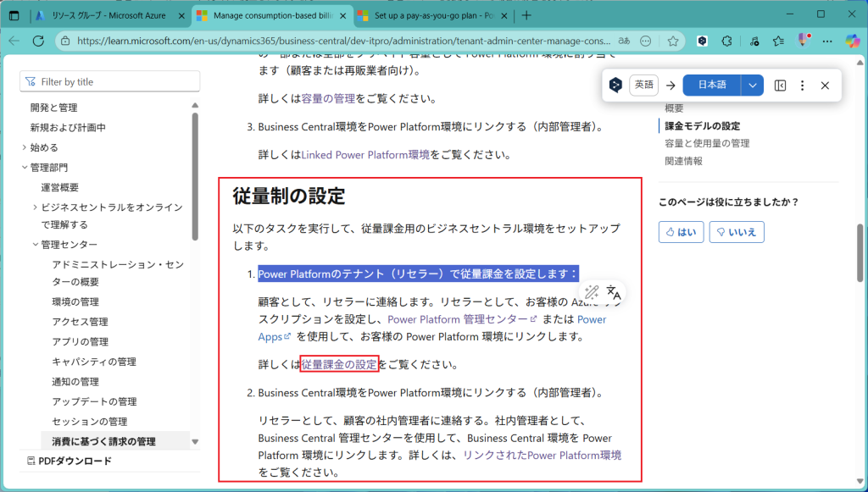Click the media control music icon
868x492 pixels.
[754, 41]
